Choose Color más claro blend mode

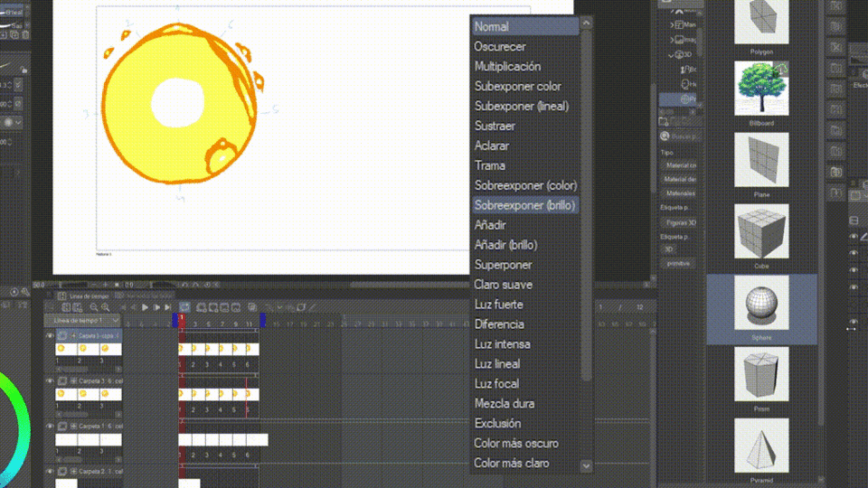[524, 463]
